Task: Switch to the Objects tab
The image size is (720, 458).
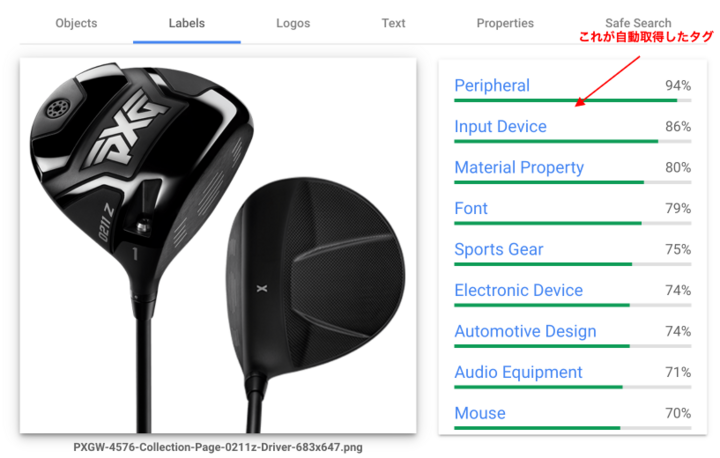Action: [76, 23]
